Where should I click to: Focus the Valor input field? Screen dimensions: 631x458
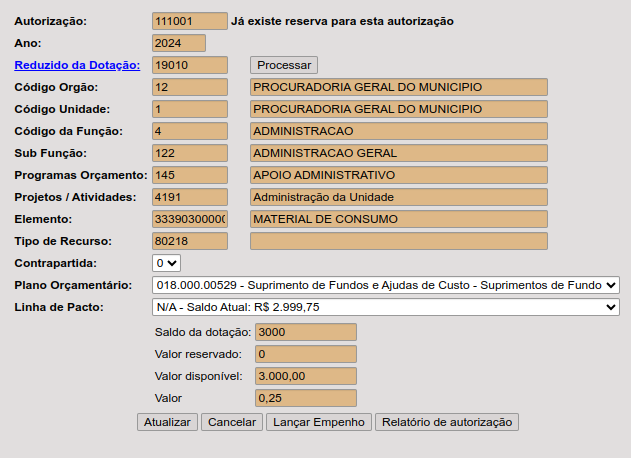[306, 398]
